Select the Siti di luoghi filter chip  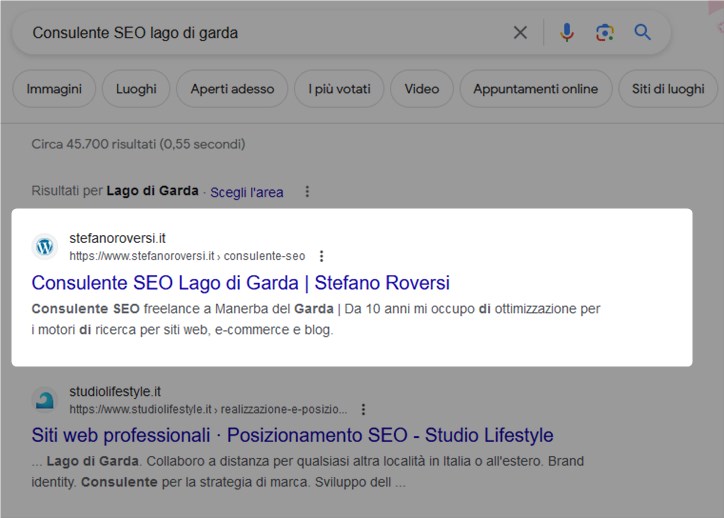(x=668, y=89)
